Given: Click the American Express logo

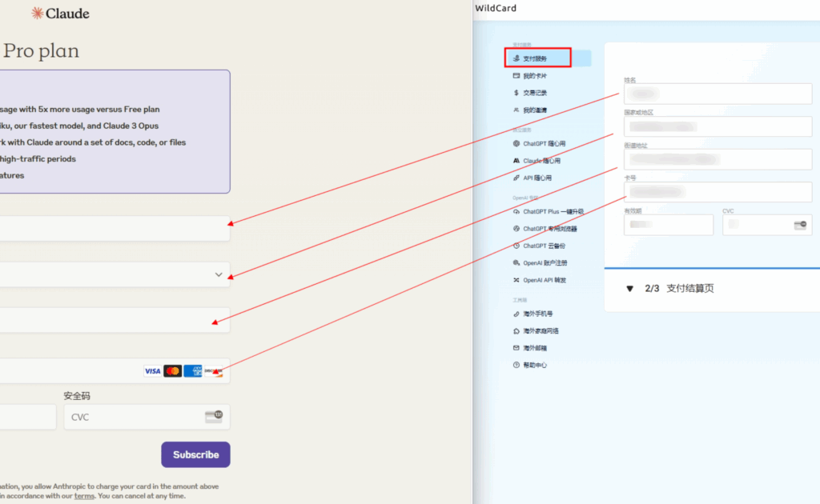Looking at the screenshot, I should [192, 371].
